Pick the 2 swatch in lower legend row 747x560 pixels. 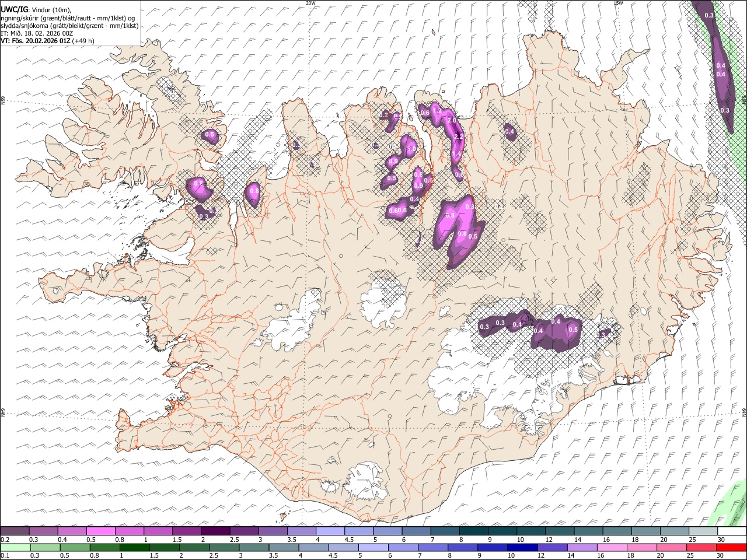point(194,547)
